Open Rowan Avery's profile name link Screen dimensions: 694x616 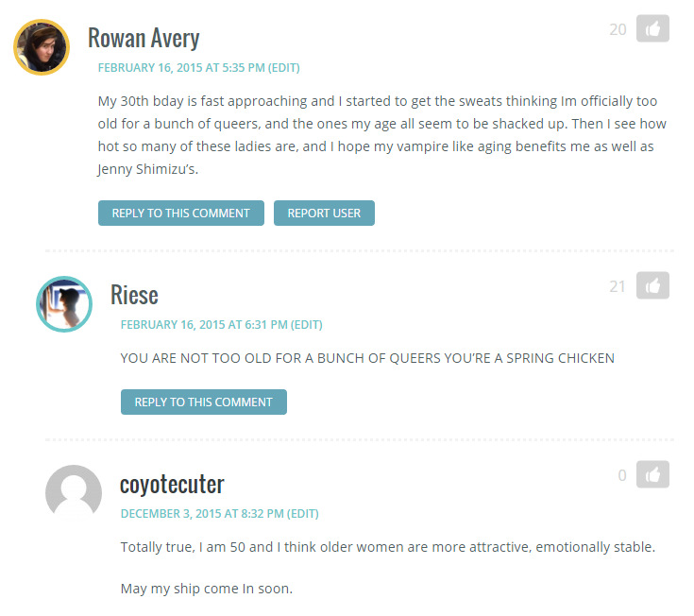pos(144,38)
